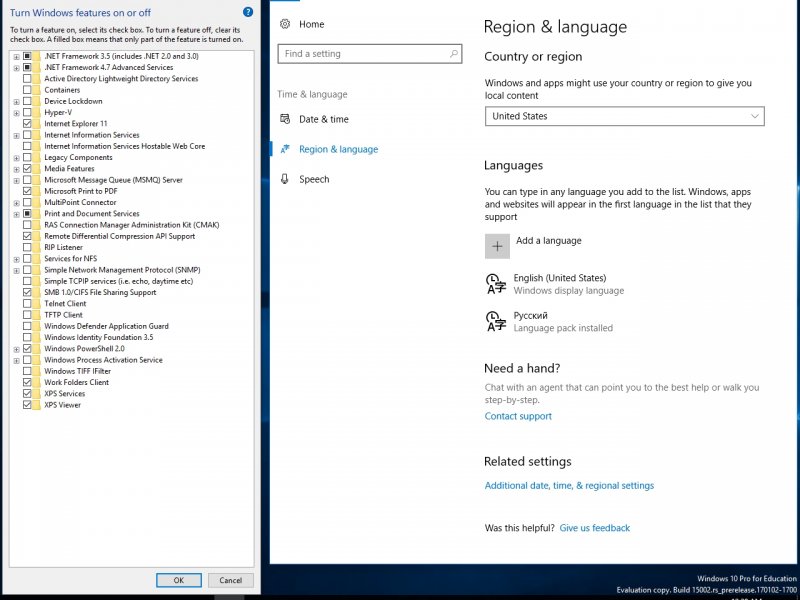
Task: Expand the Media Features node
Action: (x=16, y=169)
